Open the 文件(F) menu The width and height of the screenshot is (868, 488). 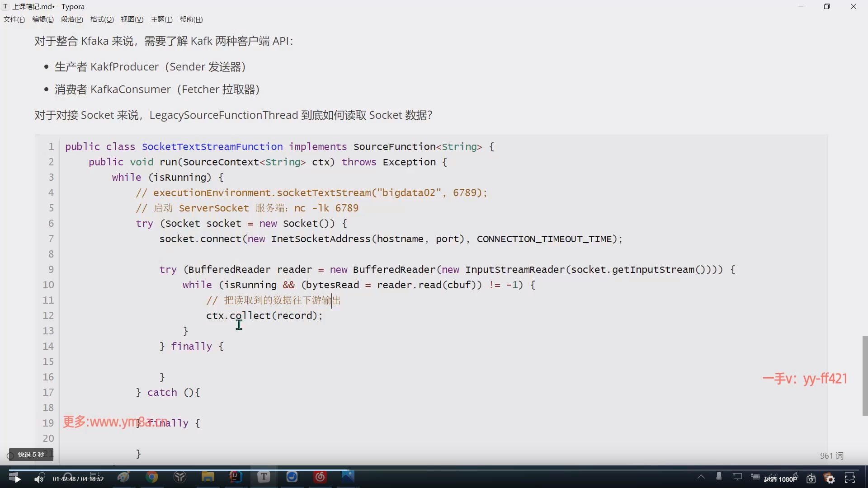tap(14, 19)
